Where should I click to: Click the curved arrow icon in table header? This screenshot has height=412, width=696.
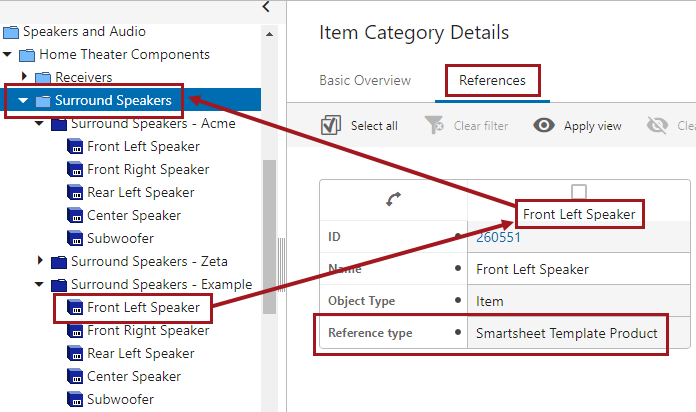tap(393, 200)
